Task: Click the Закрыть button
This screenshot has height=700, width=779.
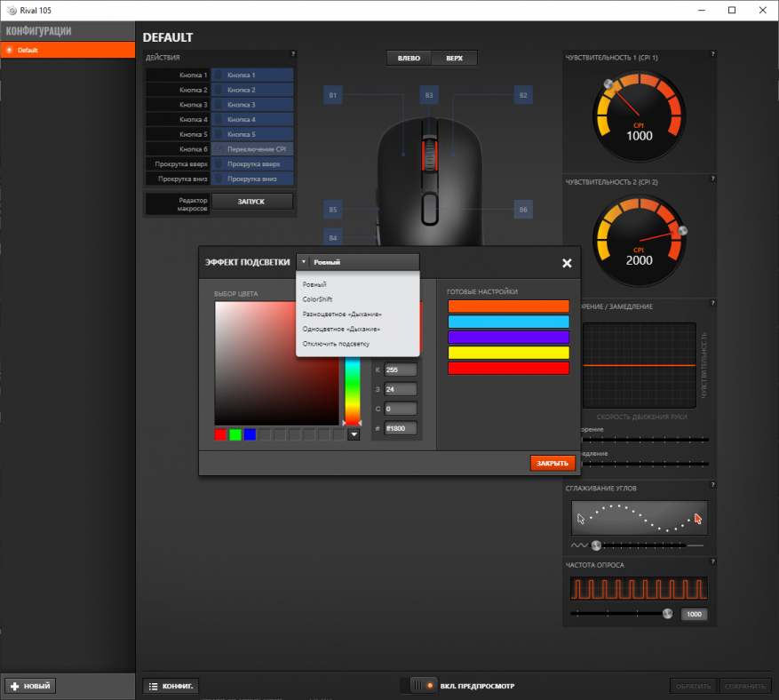Action: tap(552, 463)
